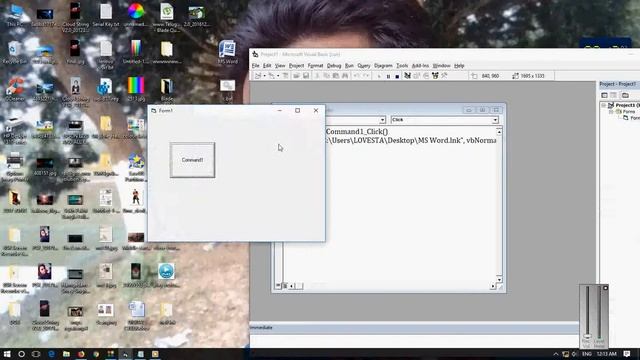
Task: Click the Form Layout Window toolbar icon
Action: 426,76
